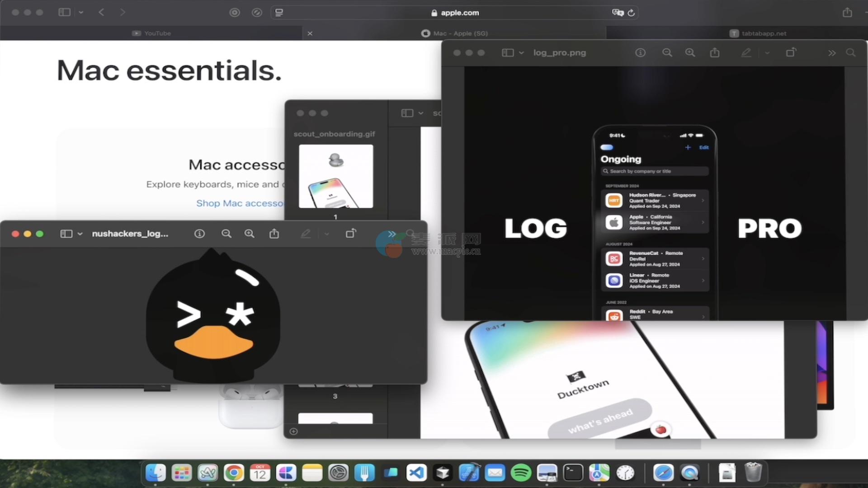
Task: Toggle the Safari sidebar button
Action: (x=64, y=12)
